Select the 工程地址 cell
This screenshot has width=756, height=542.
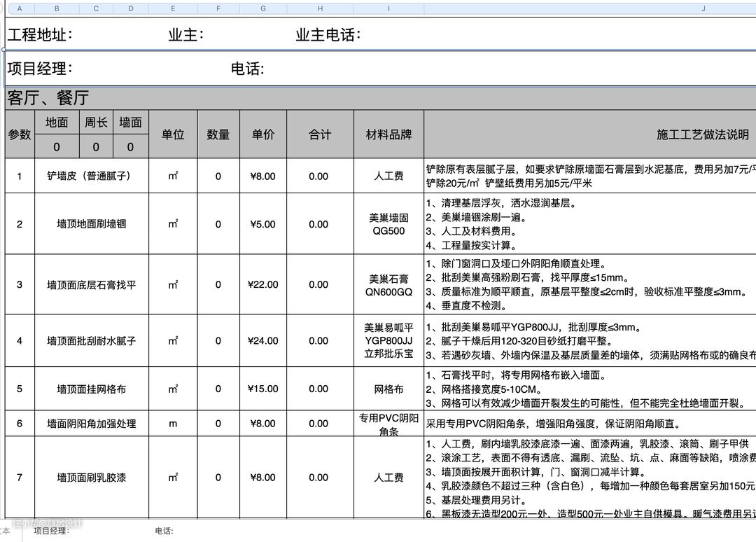coord(40,35)
